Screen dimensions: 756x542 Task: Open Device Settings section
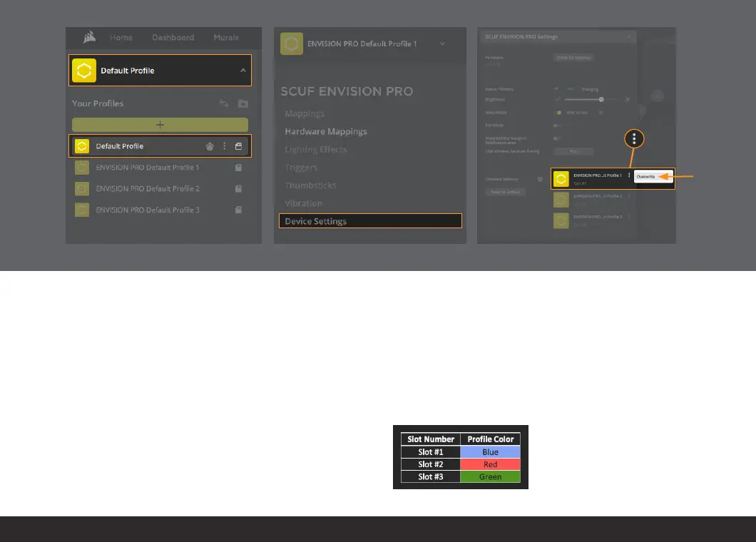[x=370, y=221]
